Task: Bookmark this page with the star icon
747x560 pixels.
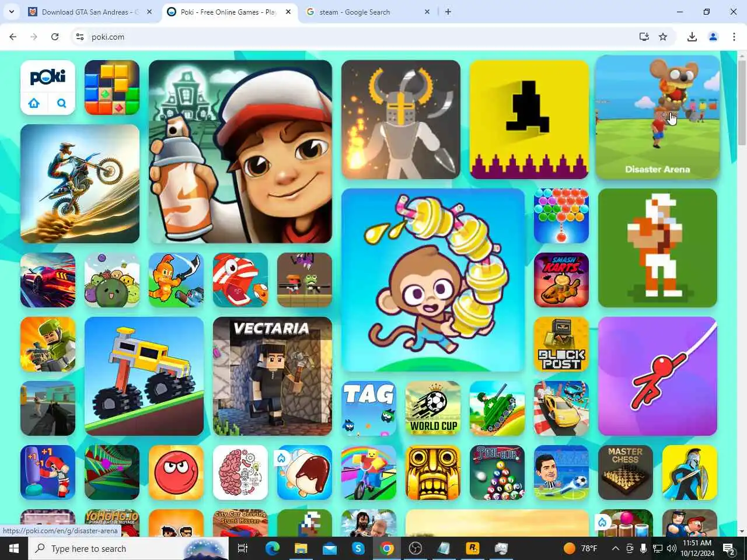Action: tap(663, 37)
